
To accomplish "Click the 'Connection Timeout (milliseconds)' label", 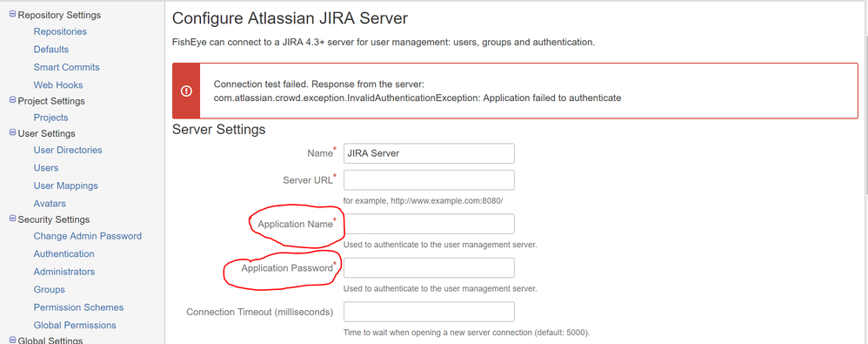I will coord(260,312).
